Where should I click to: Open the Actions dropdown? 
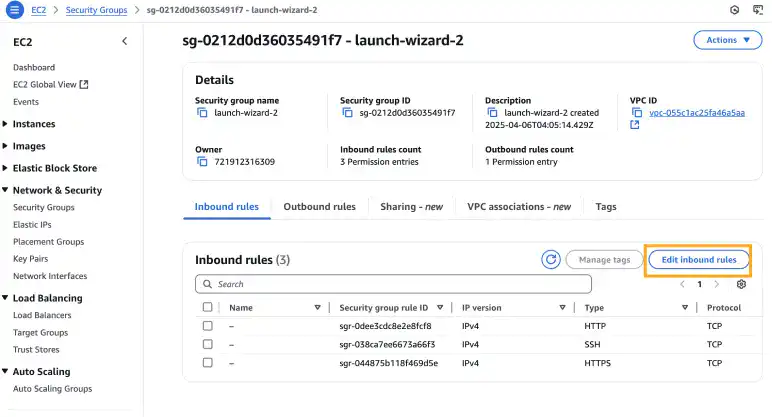pyautogui.click(x=728, y=40)
